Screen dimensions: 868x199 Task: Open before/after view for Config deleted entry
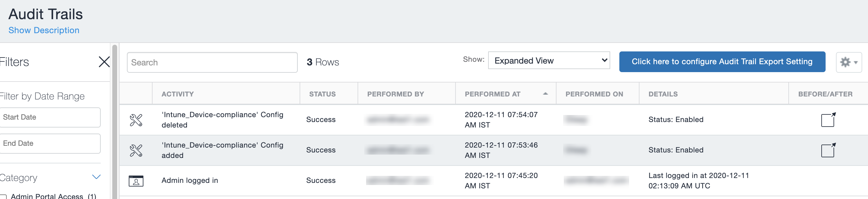click(x=827, y=120)
